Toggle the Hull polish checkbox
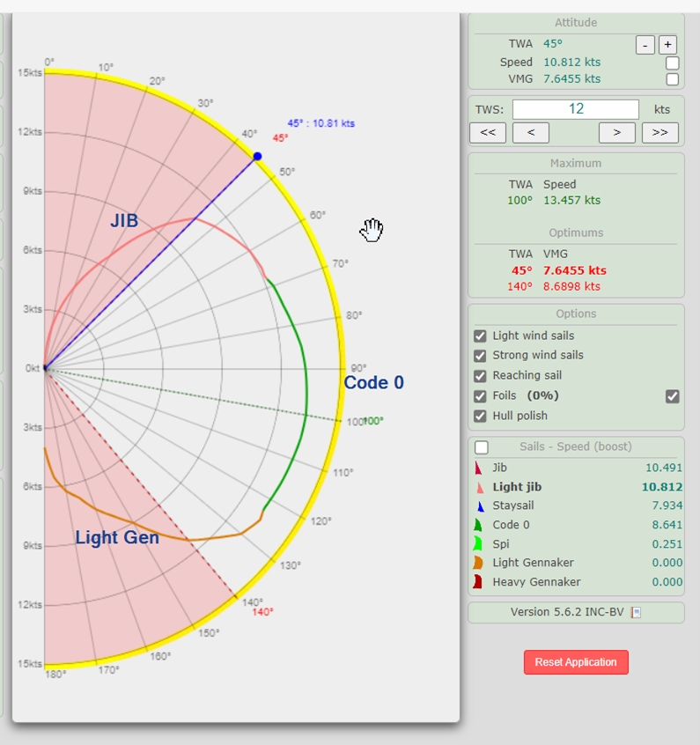 coord(480,416)
